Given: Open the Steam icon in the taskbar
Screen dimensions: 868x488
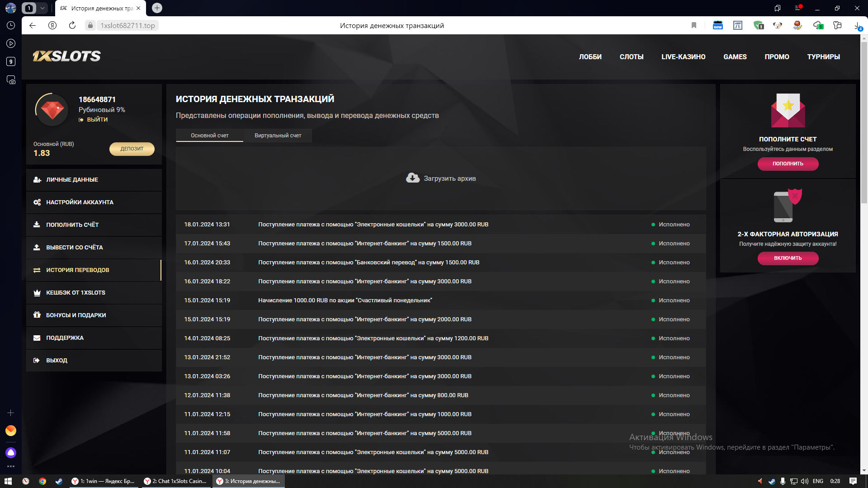Looking at the screenshot, I should coord(59,481).
